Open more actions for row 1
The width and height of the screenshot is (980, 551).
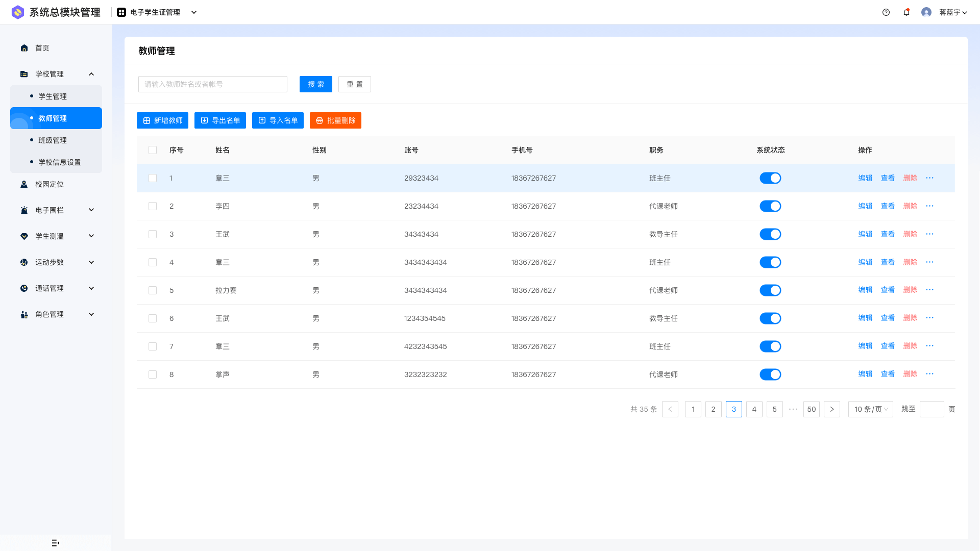[929, 178]
